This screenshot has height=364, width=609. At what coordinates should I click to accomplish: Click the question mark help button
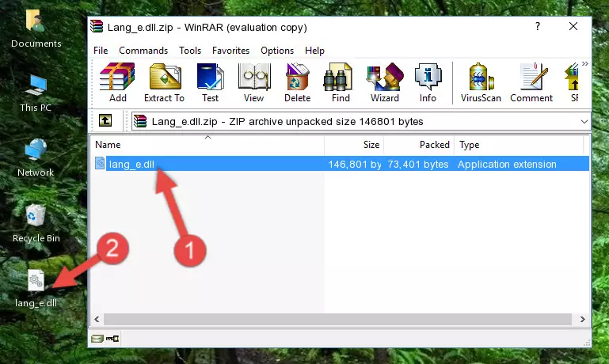click(538, 26)
